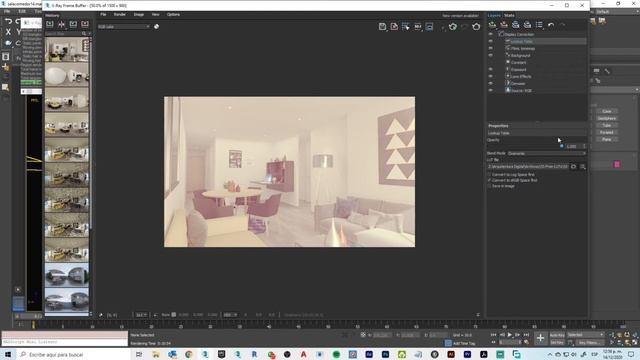The width and height of the screenshot is (640, 360).
Task: Click the Pyramid button in 3ds Max
Action: point(607,132)
